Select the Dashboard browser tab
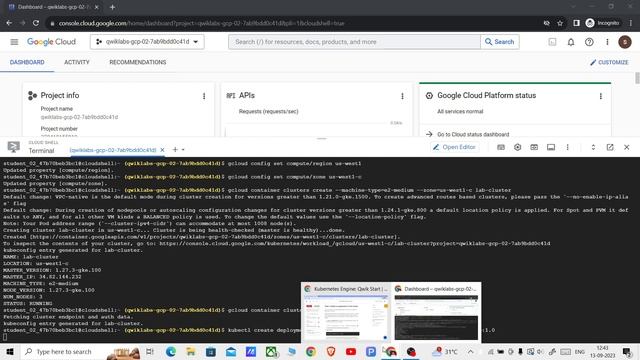The width and height of the screenshot is (640, 360). [54, 7]
